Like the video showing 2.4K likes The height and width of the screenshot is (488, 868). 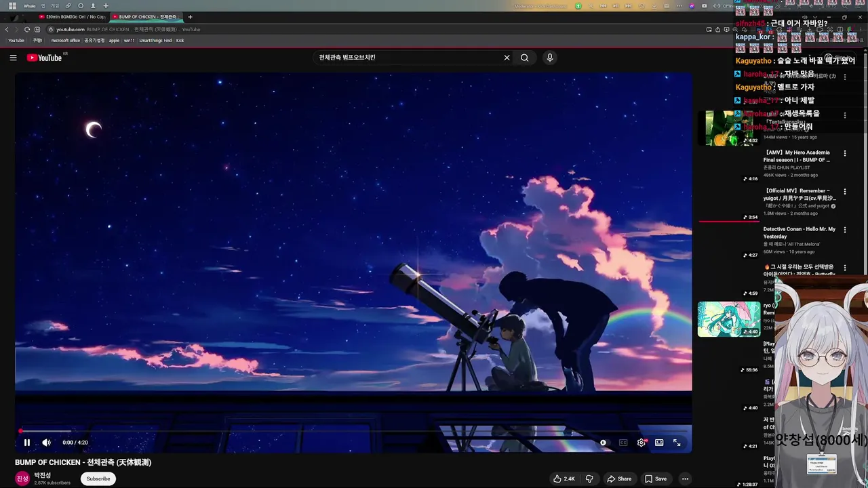(564, 479)
